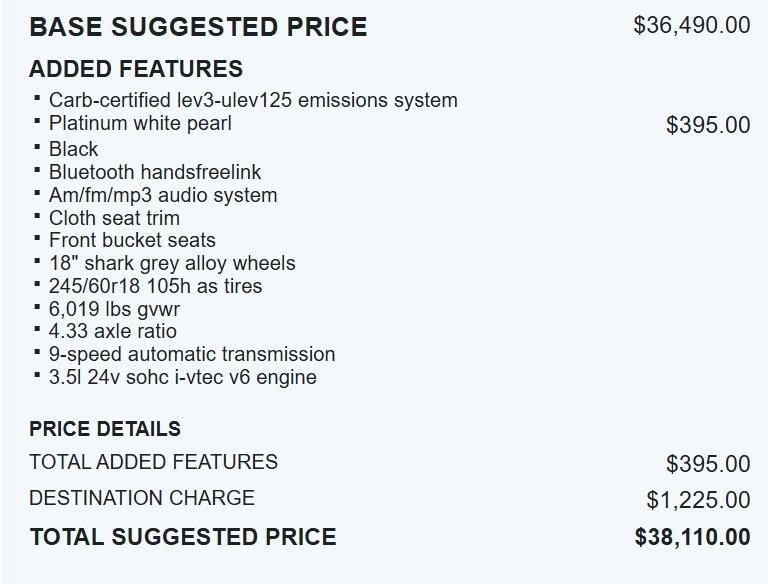Select the Bluetooth handsfreelink item
This screenshot has height=584, width=768.
pyautogui.click(x=155, y=172)
